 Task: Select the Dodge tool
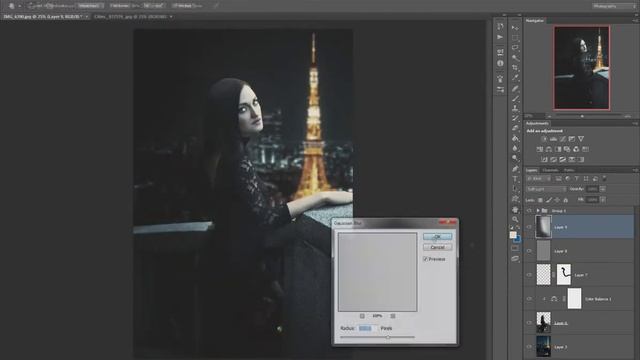516,158
